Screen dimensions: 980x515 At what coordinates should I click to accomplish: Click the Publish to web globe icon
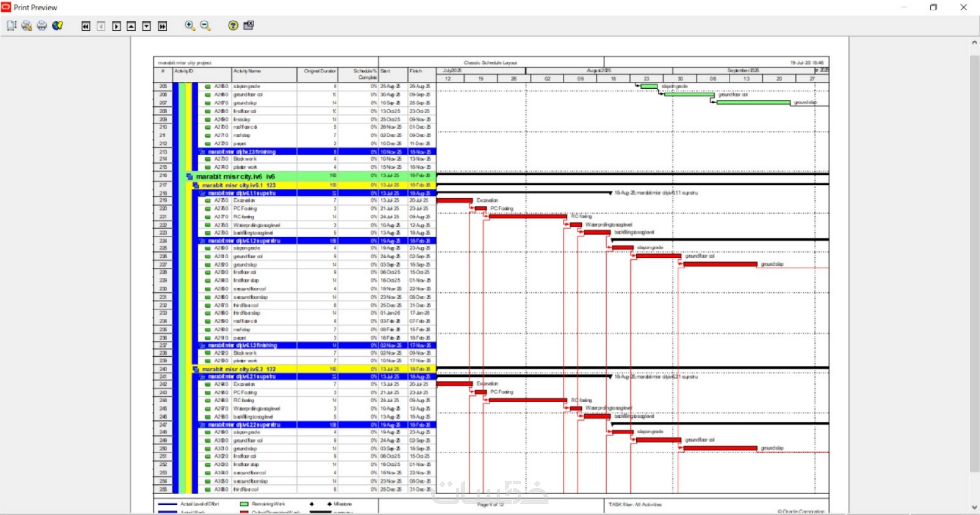58,26
